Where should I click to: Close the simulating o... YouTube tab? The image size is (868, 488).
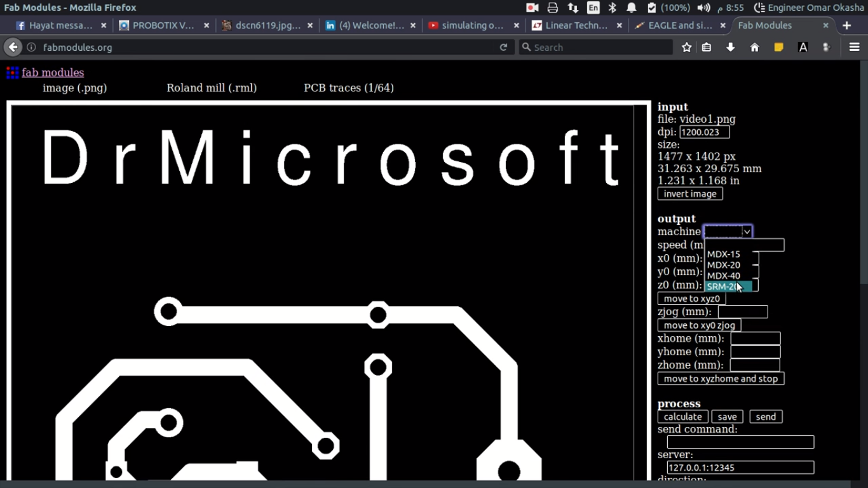click(517, 25)
